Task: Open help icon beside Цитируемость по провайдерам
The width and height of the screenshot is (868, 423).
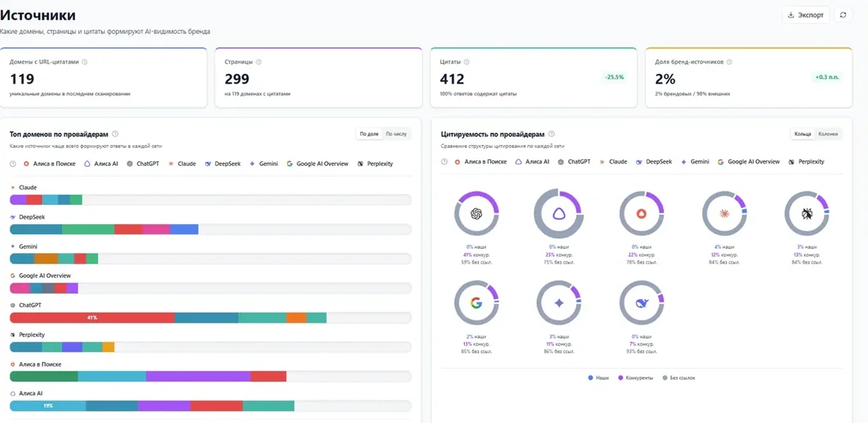Action: click(x=552, y=134)
